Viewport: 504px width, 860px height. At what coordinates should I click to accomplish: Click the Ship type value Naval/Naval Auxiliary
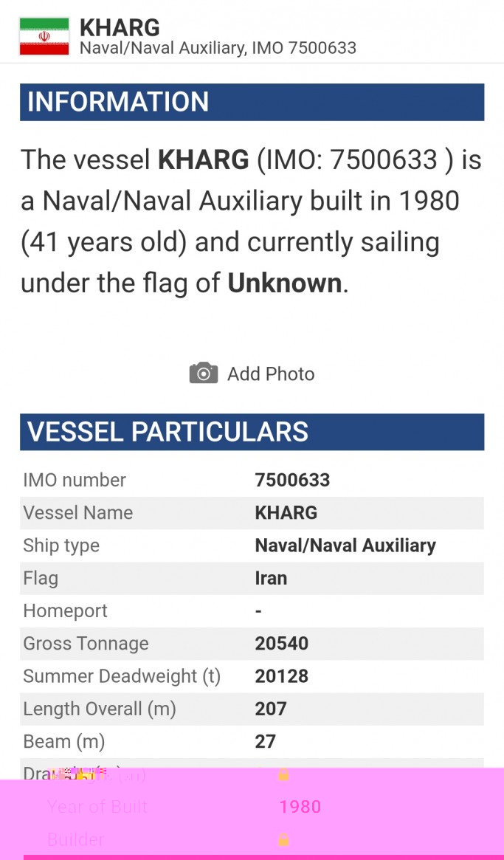click(x=345, y=546)
